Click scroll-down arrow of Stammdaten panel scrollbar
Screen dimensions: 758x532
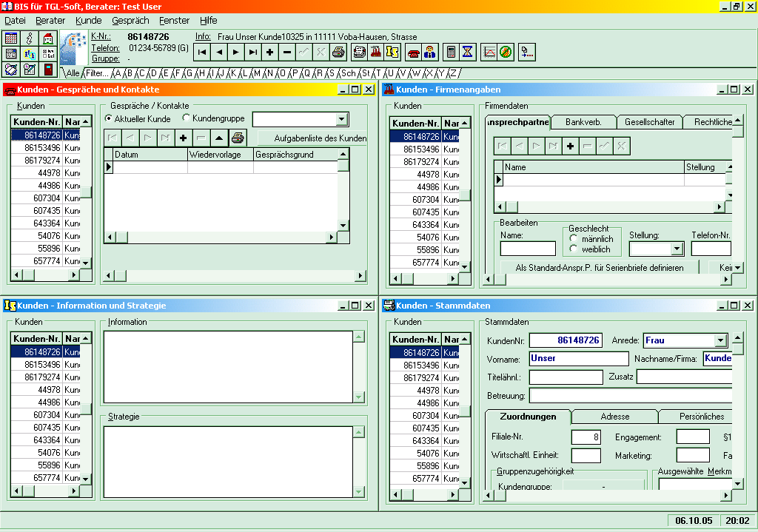(737, 483)
